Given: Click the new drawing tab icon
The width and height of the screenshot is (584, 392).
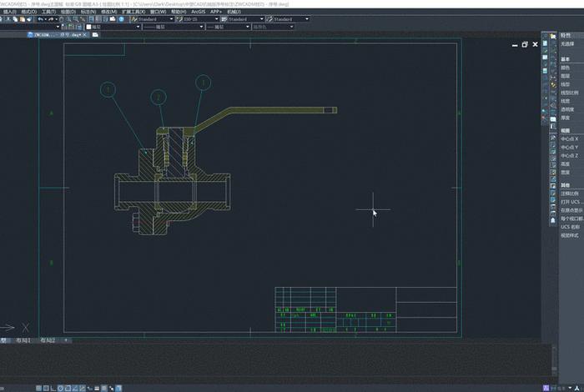Looking at the screenshot, I should click(95, 35).
